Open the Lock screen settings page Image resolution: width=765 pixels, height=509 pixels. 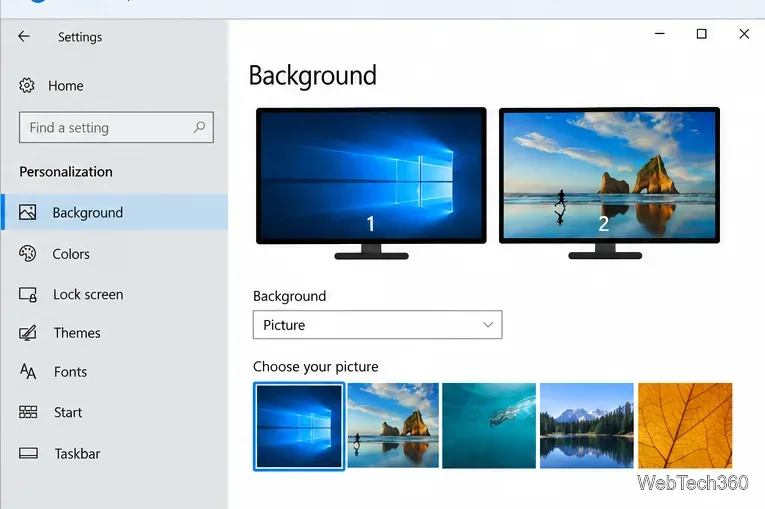coord(115,294)
